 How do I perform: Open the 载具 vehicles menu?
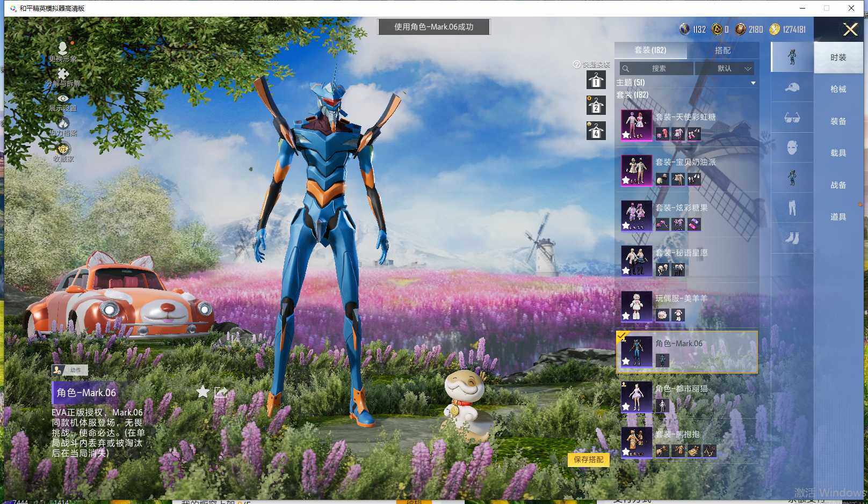coord(838,153)
